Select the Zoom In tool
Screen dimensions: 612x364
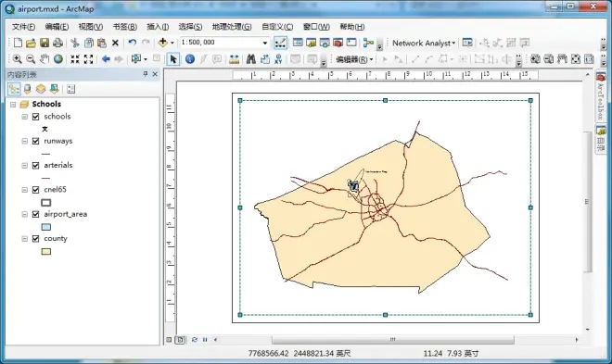[18, 59]
